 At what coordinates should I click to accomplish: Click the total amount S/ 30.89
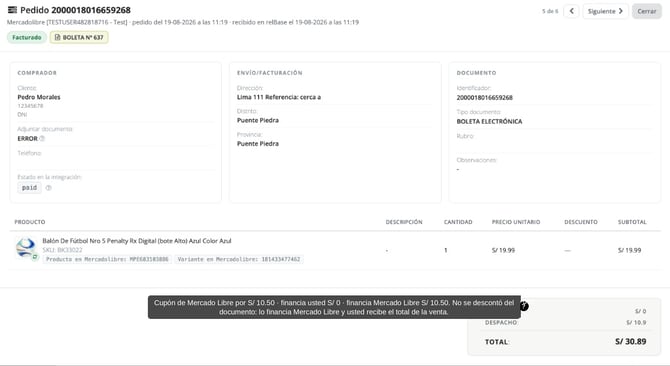(631, 342)
